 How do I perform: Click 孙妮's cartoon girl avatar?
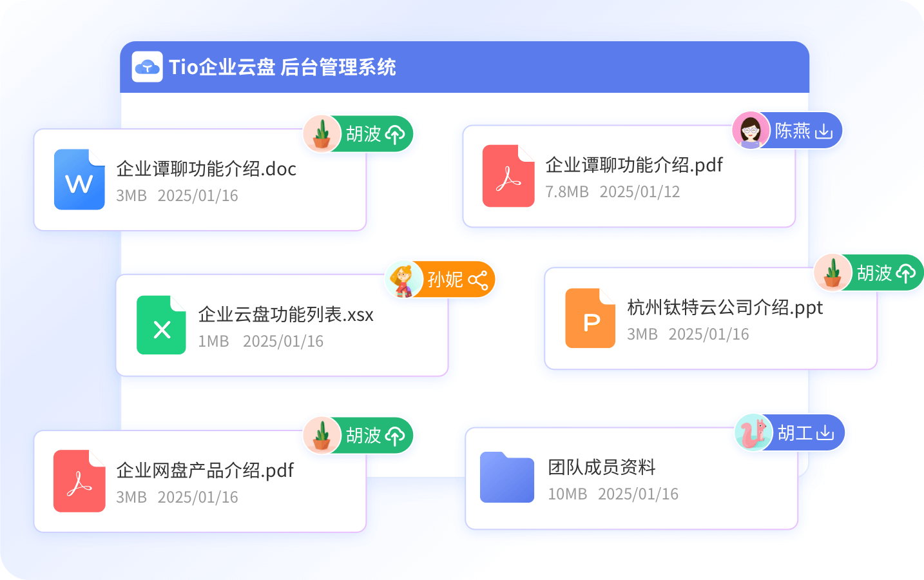pos(403,280)
